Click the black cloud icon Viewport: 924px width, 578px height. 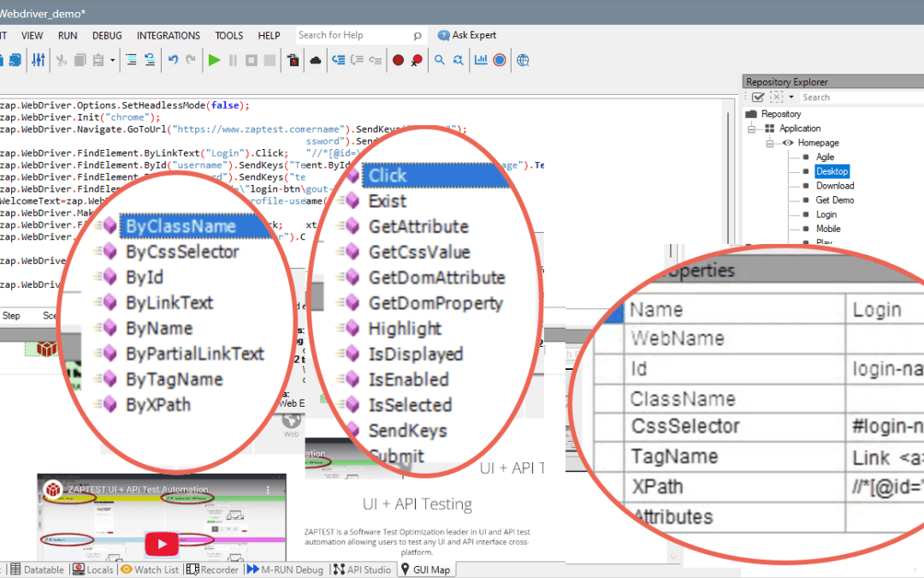click(315, 60)
